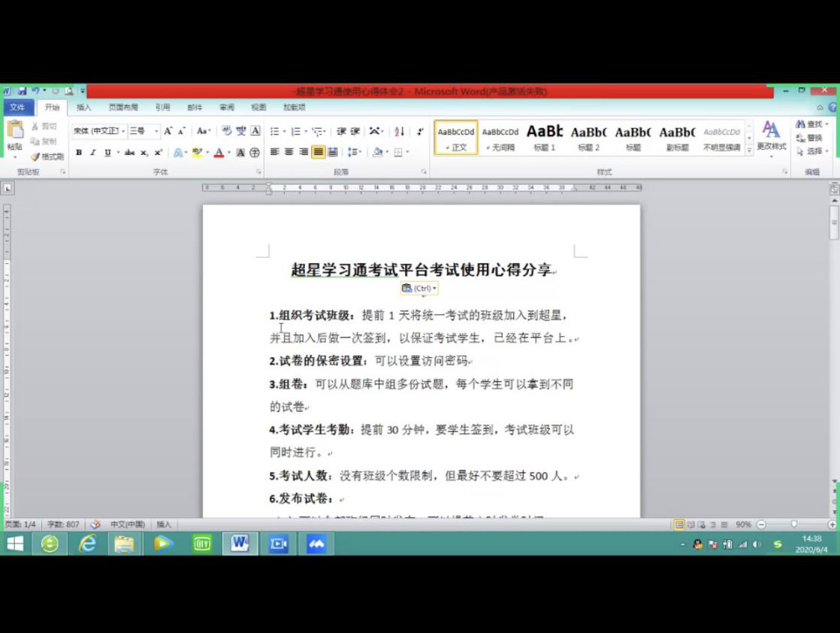Viewport: 840px width, 633px height.
Task: Toggle Italic formatting
Action: click(93, 153)
